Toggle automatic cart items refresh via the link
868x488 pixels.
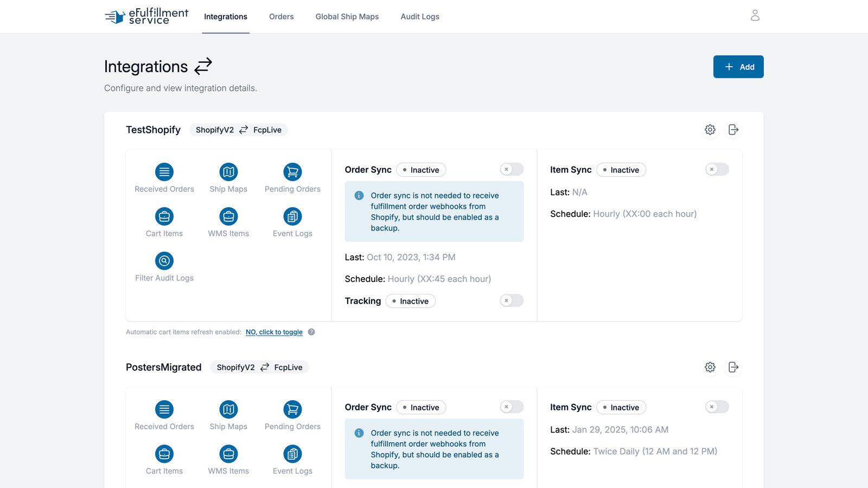coord(274,332)
